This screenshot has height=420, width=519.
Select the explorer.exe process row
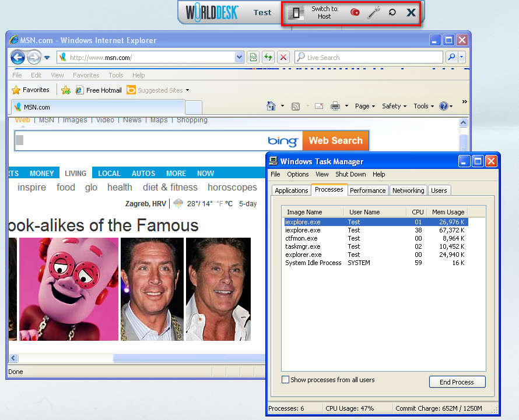pos(376,255)
